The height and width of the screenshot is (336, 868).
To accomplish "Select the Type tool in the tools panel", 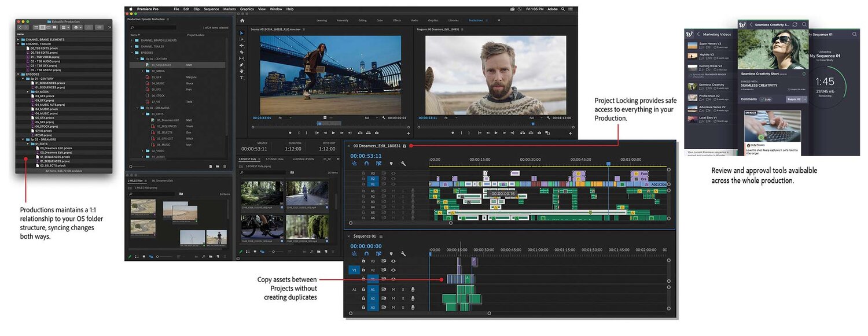I will [242, 77].
